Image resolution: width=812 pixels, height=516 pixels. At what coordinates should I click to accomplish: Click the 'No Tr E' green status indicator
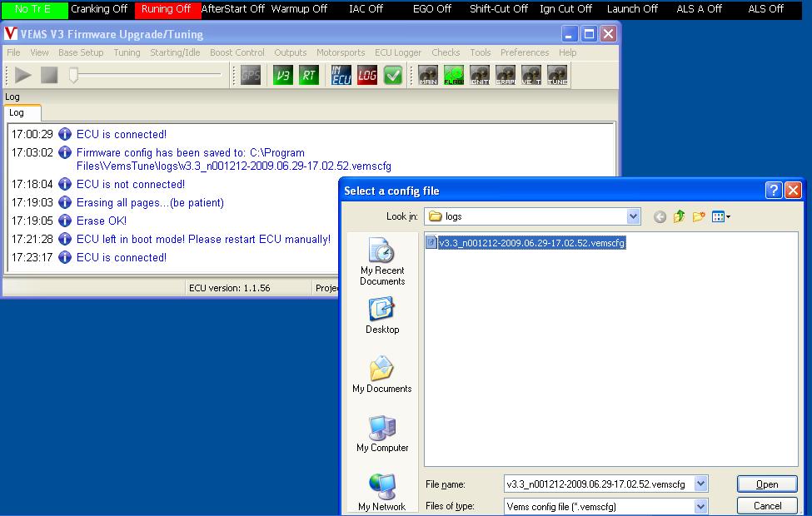[34, 9]
